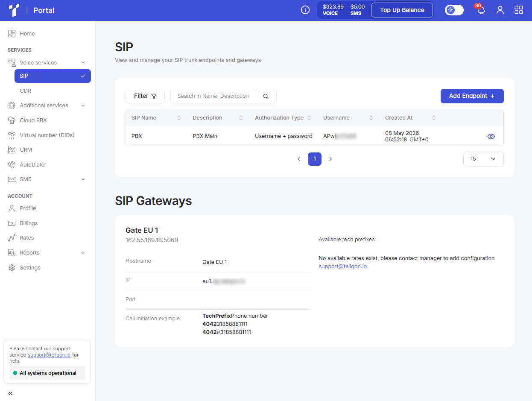This screenshot has height=401, width=532.
Task: Click the 40423185888​1111 example number
Action: coord(225,324)
